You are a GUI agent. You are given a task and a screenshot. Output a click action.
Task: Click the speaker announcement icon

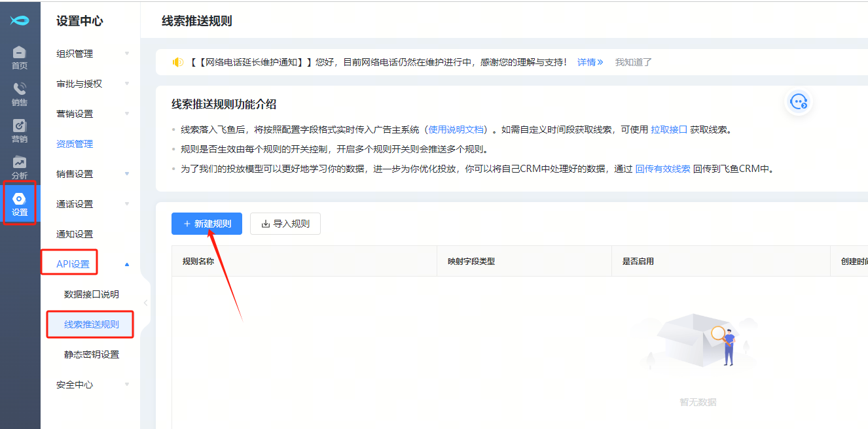point(177,62)
